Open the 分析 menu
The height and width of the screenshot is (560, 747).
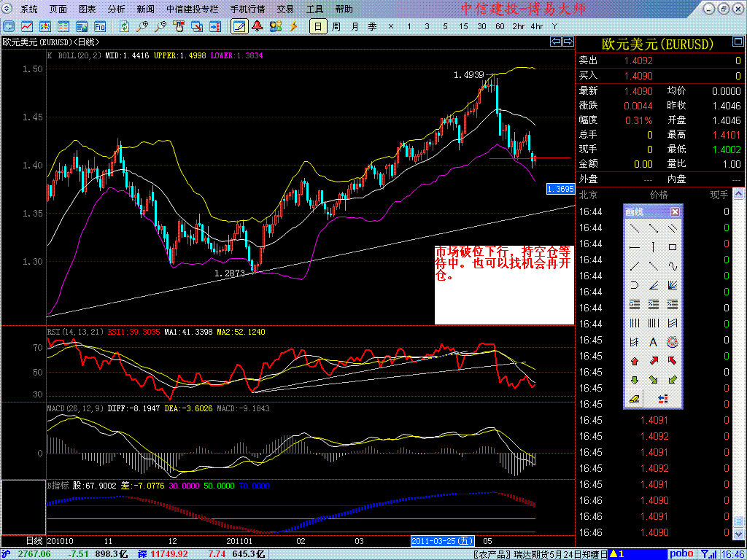coord(116,9)
